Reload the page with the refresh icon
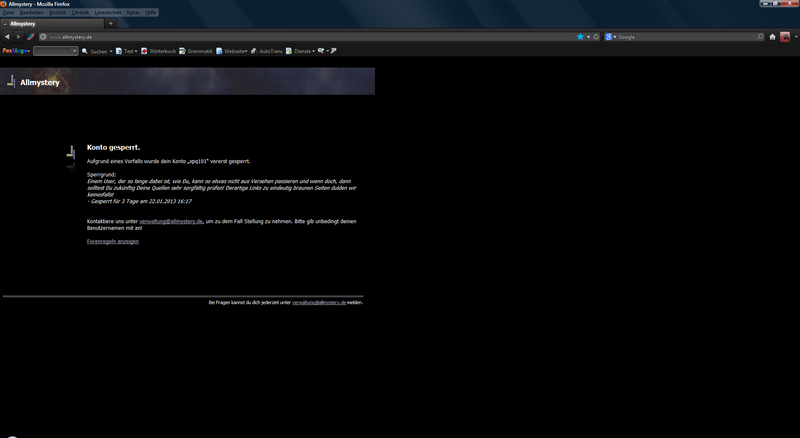The image size is (800, 438). (596, 37)
